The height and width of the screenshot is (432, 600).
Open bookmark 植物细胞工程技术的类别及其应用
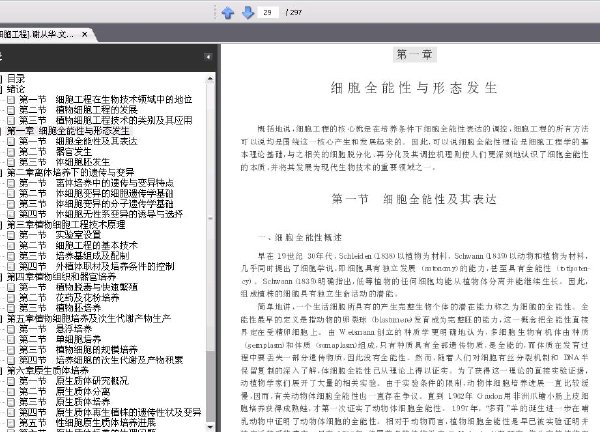point(106,120)
